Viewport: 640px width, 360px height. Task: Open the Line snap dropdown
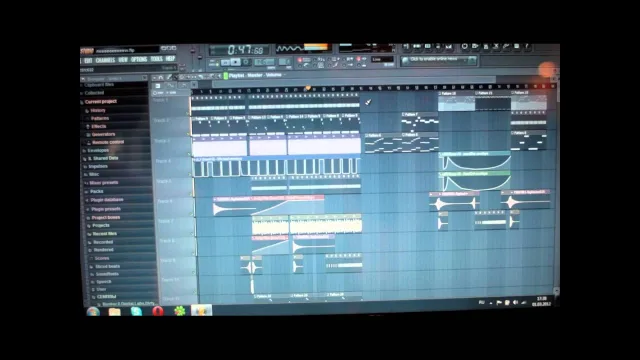(x=382, y=60)
